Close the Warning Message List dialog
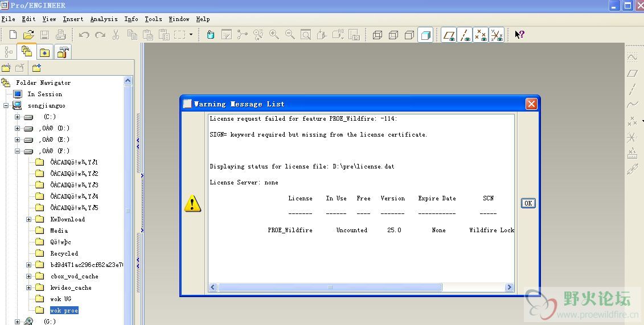This screenshot has height=325, width=644. (x=531, y=104)
